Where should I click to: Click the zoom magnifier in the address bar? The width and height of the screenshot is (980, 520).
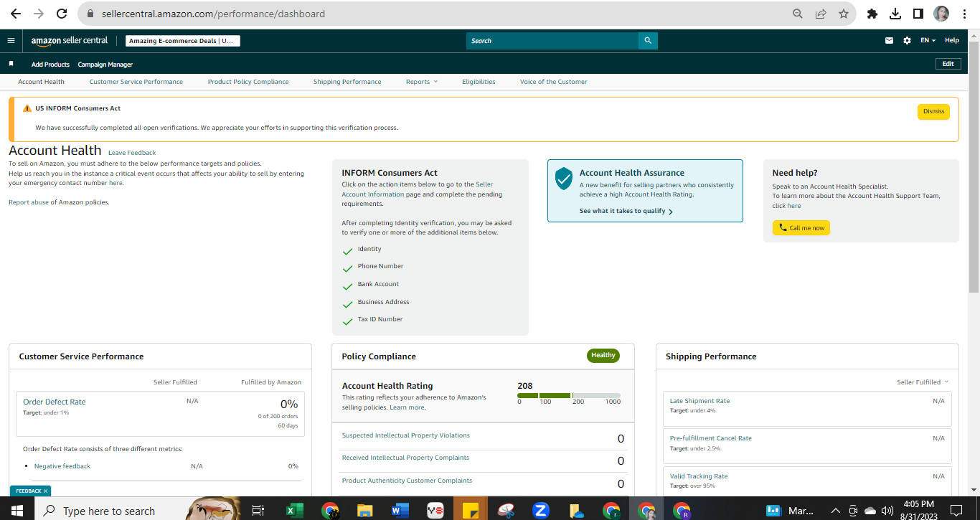click(797, 14)
